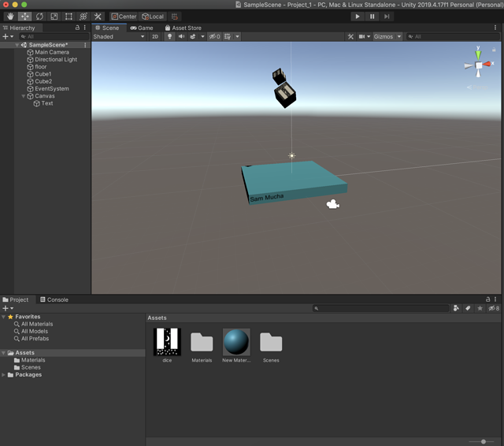
Task: Select Cube1 in Hierarchy
Action: tap(43, 74)
